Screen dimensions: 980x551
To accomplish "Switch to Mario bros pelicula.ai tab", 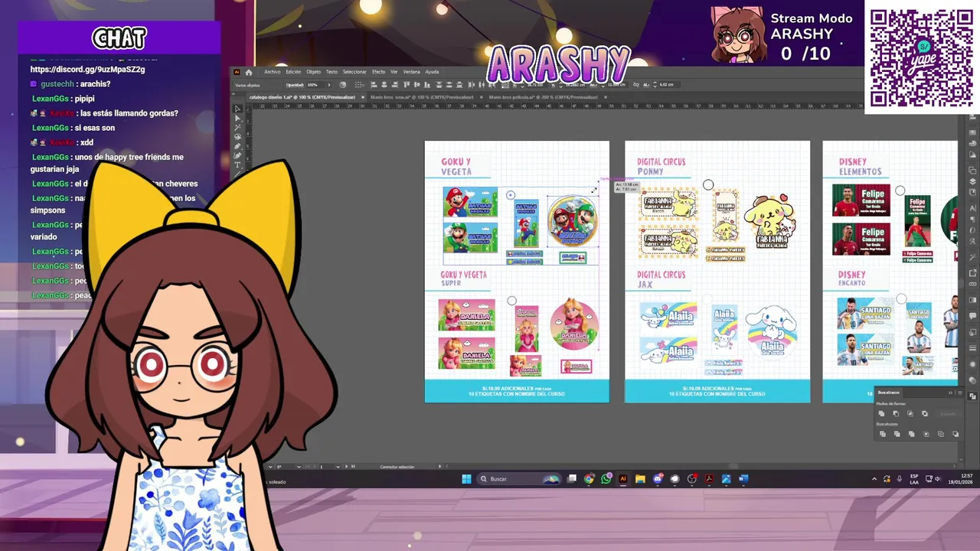I will pos(542,97).
